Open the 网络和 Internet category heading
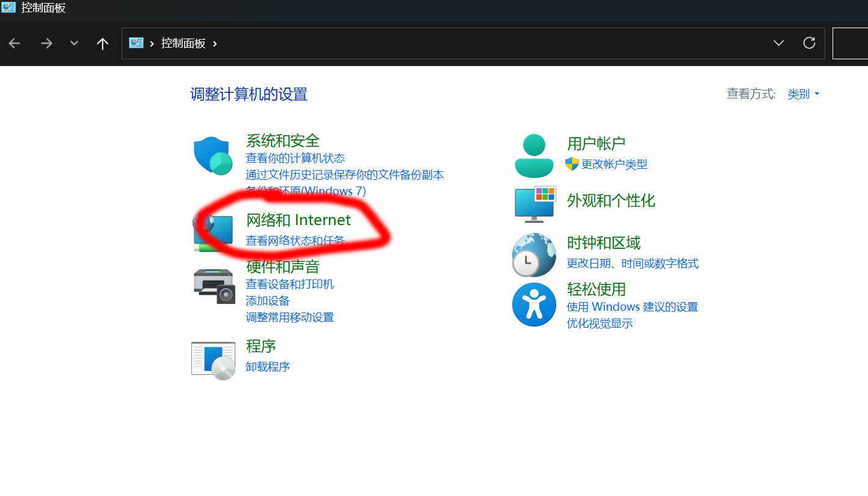Viewport: 868px width, 496px height. click(x=298, y=220)
